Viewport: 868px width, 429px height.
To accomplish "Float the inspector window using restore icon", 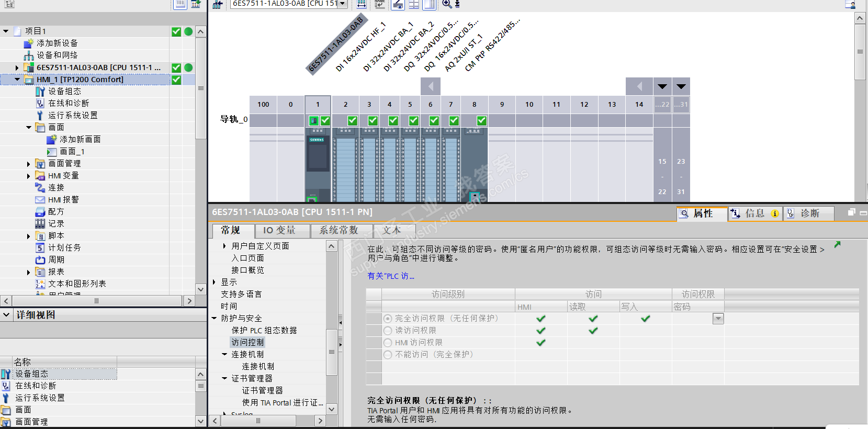I will pos(852,212).
